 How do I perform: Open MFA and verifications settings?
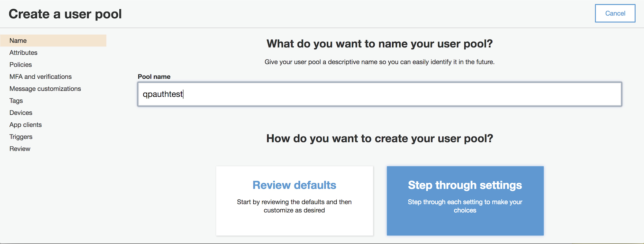40,77
